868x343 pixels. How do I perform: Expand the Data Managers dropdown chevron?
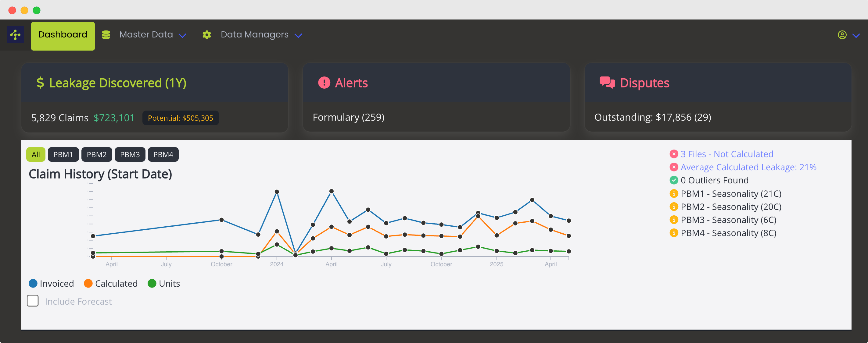tap(298, 35)
